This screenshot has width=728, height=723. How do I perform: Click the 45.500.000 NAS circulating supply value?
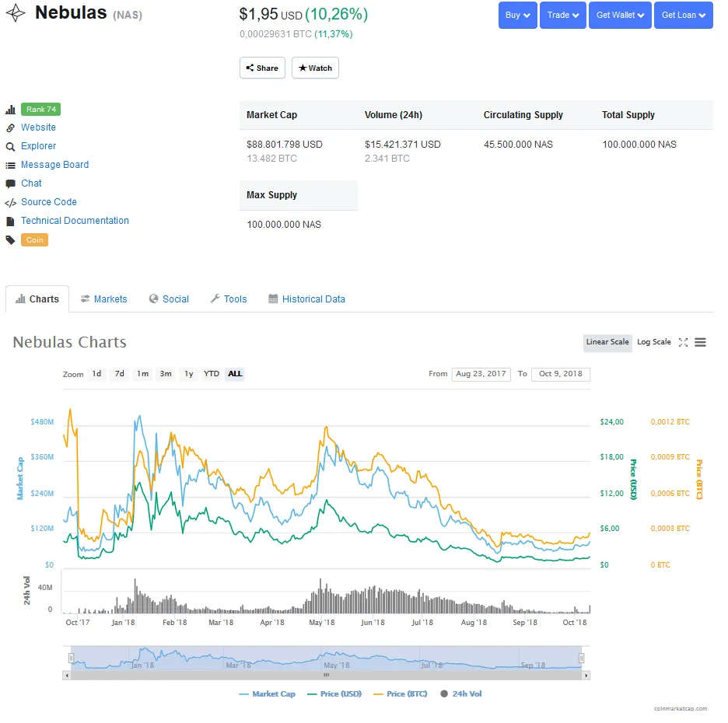(x=518, y=145)
